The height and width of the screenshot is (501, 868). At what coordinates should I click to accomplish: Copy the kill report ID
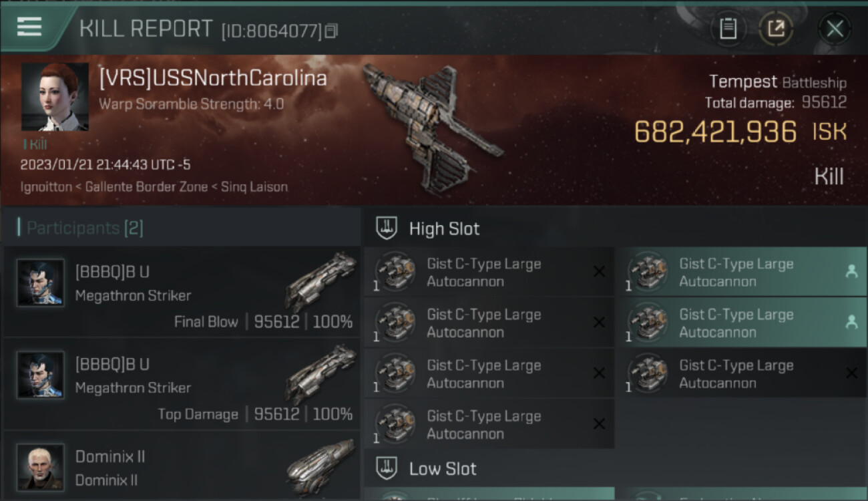tap(332, 31)
